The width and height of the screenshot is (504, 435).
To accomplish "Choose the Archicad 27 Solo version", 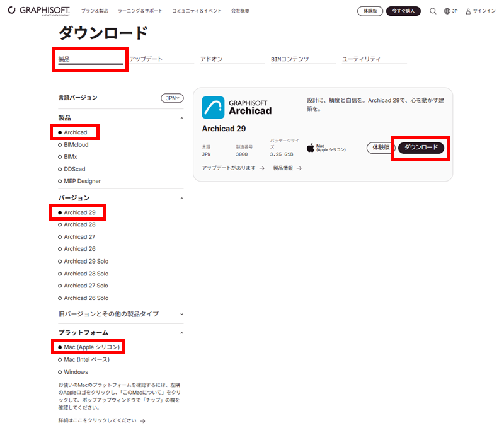I will pyautogui.click(x=83, y=286).
